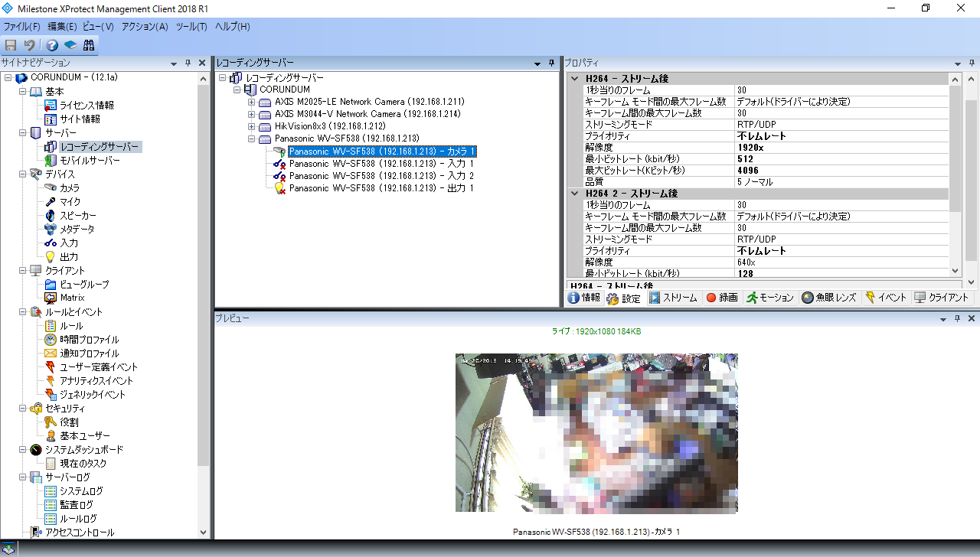Open ルールログ node
The image size is (980, 557).
tap(78, 519)
